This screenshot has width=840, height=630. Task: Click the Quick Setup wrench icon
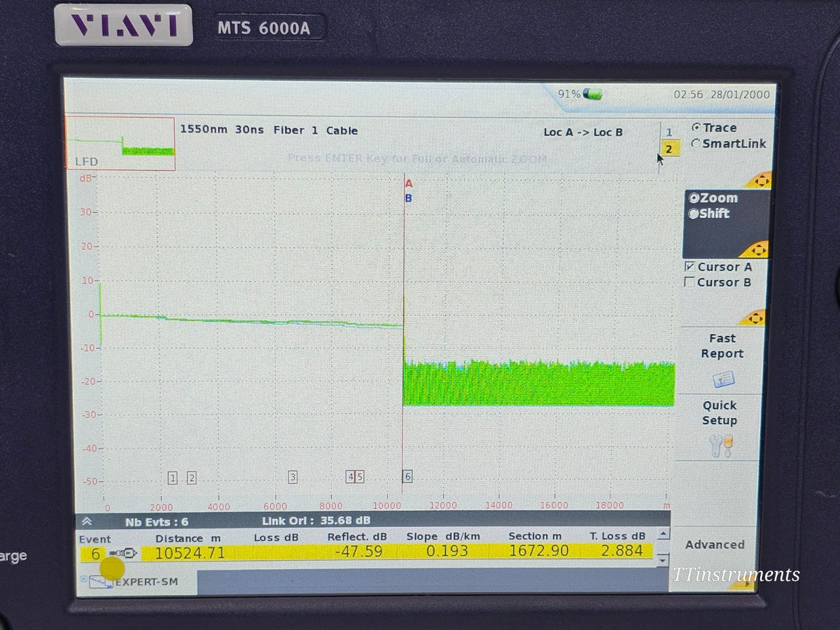coord(721,446)
